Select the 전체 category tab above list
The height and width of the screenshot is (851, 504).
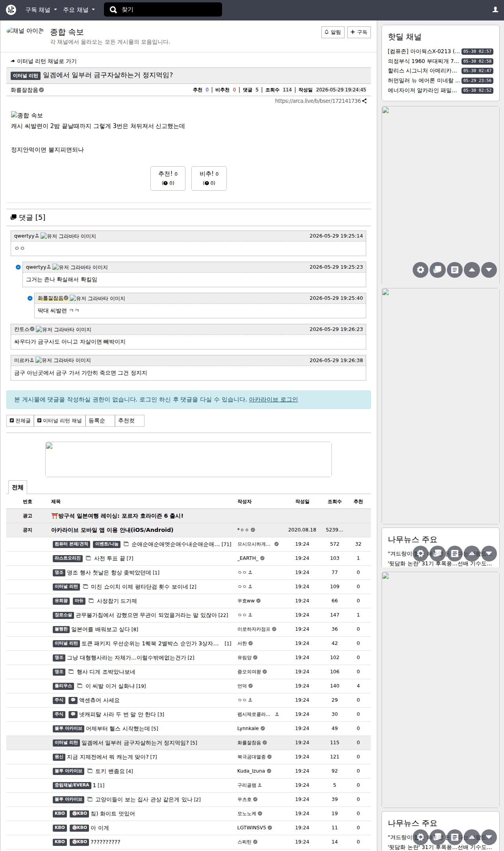click(17, 488)
